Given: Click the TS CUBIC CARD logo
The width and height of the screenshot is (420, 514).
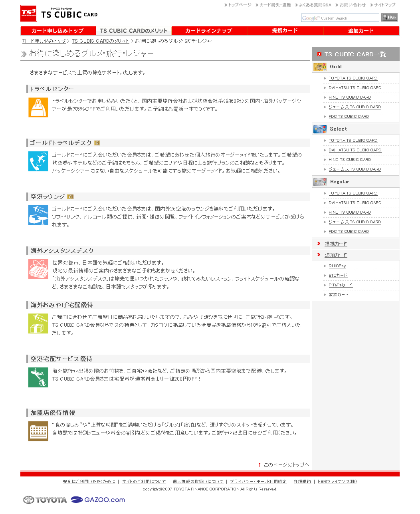Looking at the screenshot, I should 59,14.
